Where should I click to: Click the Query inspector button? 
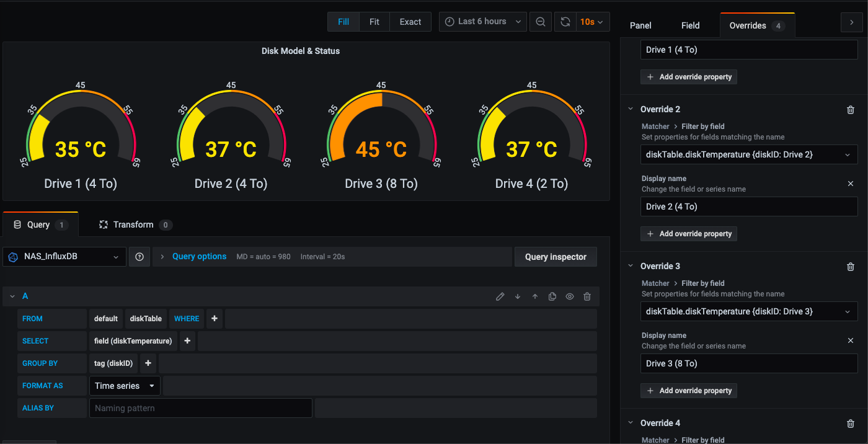point(556,257)
